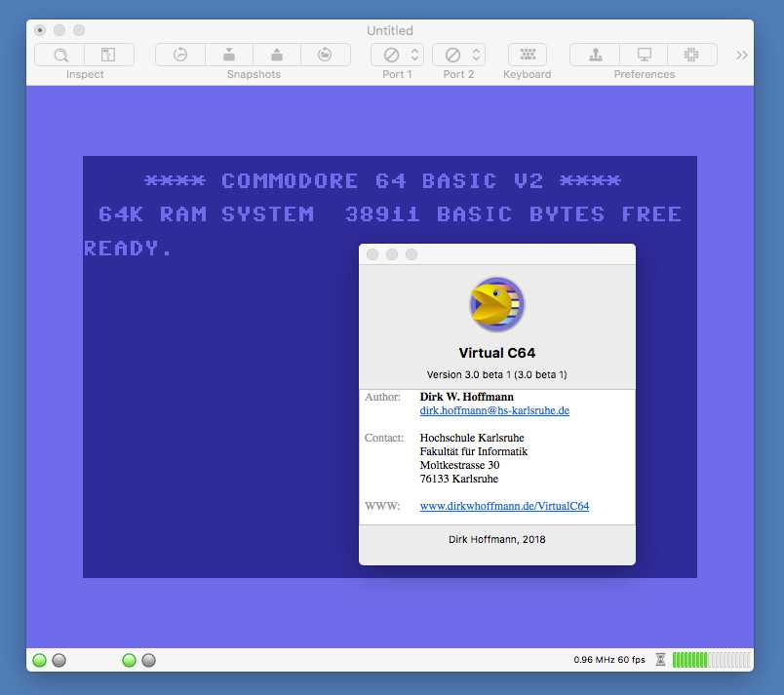
Task: Open the Inspect magnifier tool
Action: tap(60, 55)
